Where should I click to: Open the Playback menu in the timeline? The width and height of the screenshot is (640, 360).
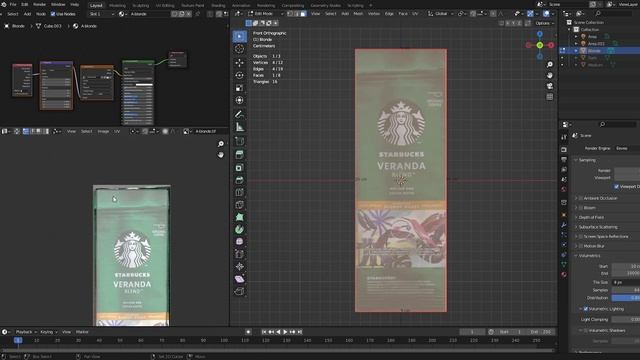(x=26, y=332)
